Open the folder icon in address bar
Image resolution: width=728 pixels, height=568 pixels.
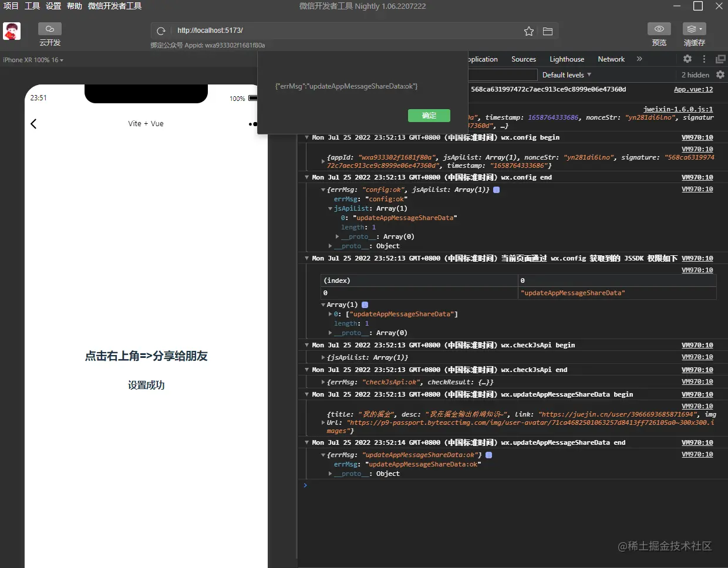pyautogui.click(x=548, y=31)
